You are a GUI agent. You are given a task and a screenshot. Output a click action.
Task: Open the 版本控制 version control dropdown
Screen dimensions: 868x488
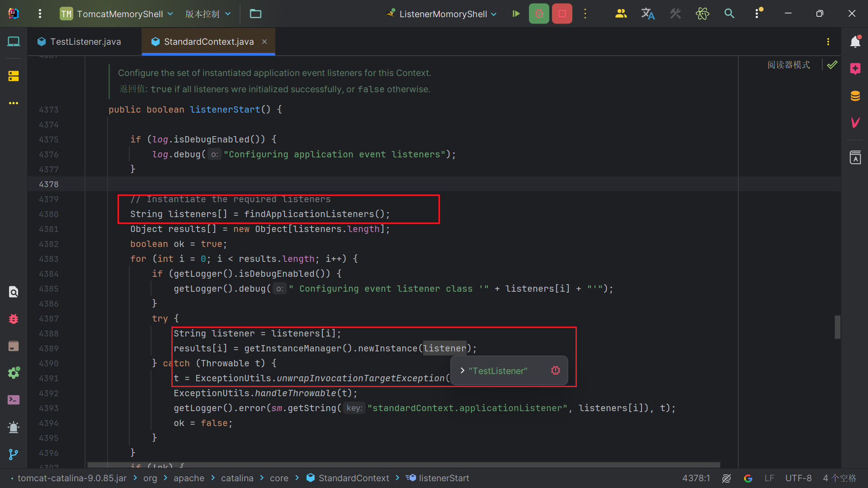click(208, 14)
